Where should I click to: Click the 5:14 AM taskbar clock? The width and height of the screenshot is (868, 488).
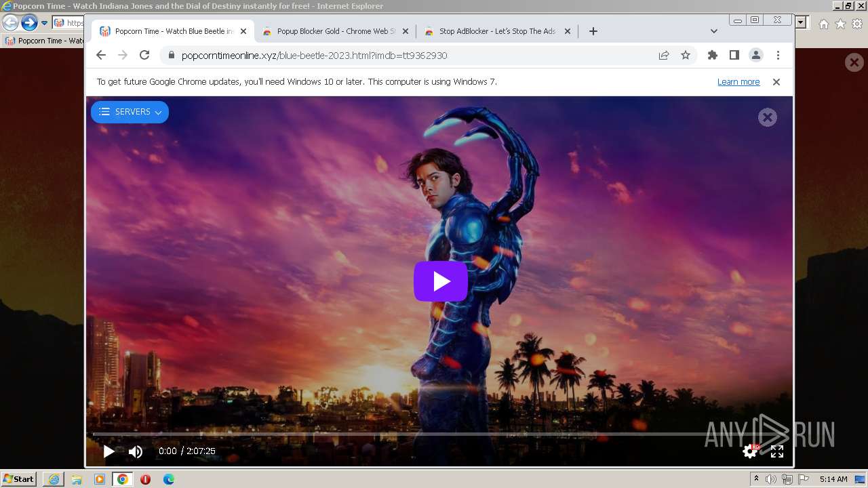tap(833, 479)
